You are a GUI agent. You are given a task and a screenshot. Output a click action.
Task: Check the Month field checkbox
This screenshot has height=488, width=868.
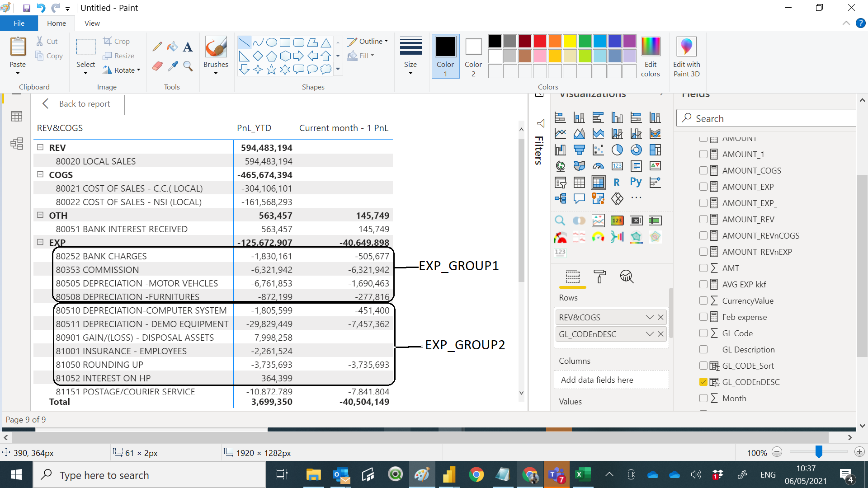pyautogui.click(x=703, y=398)
